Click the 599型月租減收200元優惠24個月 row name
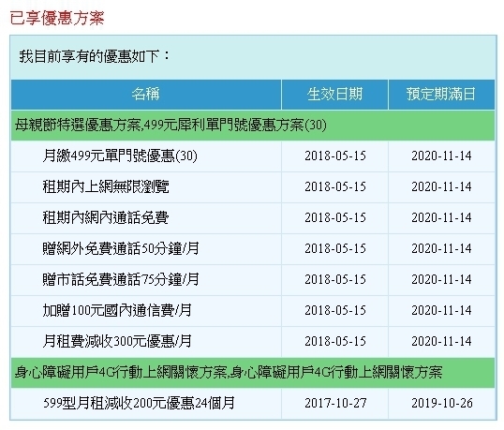Viewport: 504px width, 430px height. [x=139, y=404]
